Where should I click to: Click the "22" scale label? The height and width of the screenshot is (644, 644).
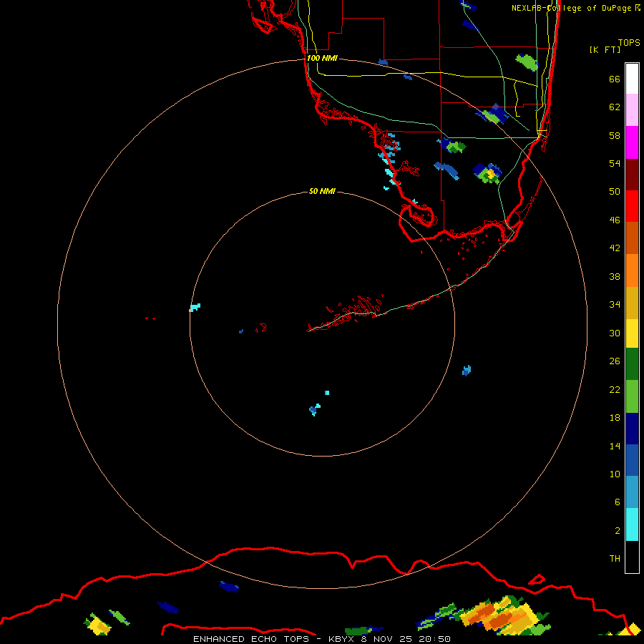tap(615, 389)
